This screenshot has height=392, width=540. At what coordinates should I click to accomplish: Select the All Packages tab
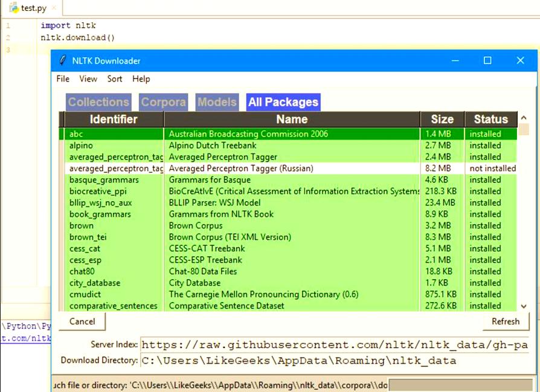283,102
